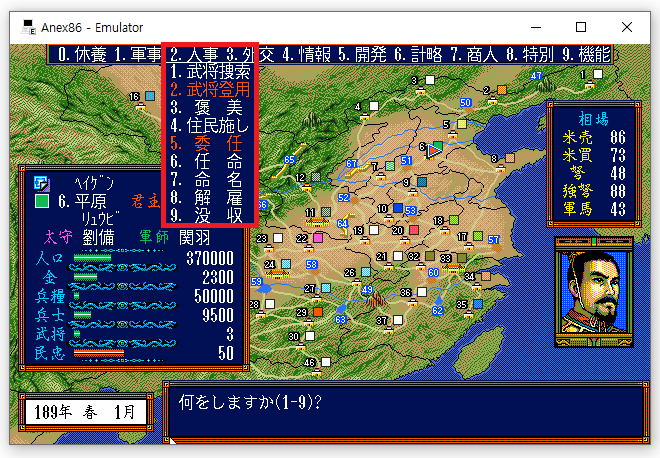Click the blue map marker 47
The image size is (660, 458).
coord(536,75)
